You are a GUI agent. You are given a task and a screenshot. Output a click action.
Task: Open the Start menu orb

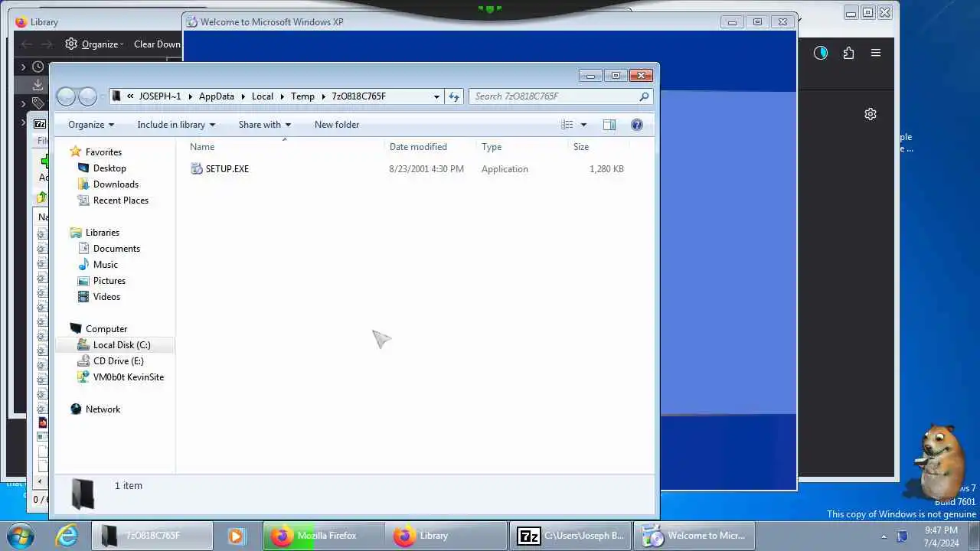pos(20,536)
